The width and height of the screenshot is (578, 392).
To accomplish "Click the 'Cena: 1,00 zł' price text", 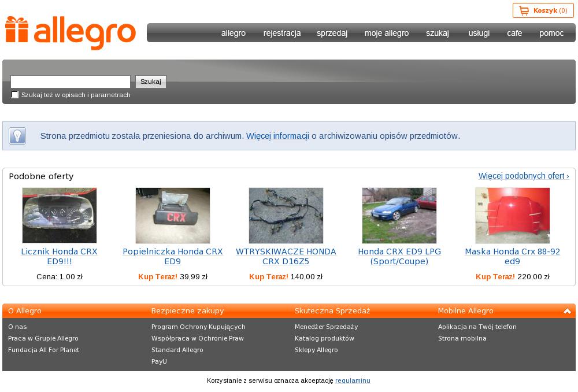I will [60, 276].
